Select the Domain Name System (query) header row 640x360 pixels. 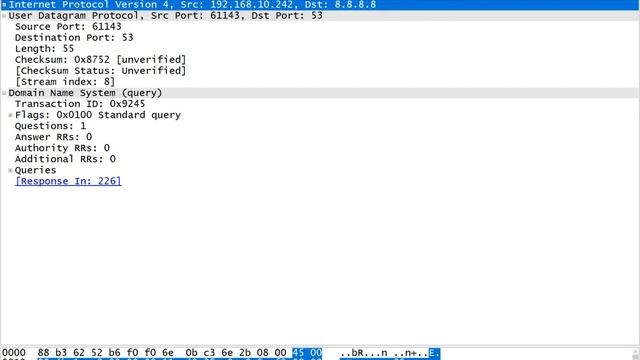320,93
